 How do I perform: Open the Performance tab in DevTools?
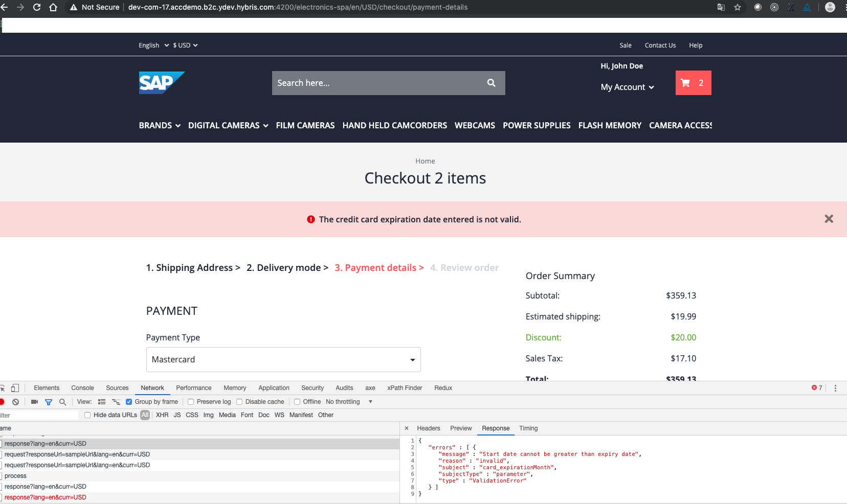[x=194, y=388]
